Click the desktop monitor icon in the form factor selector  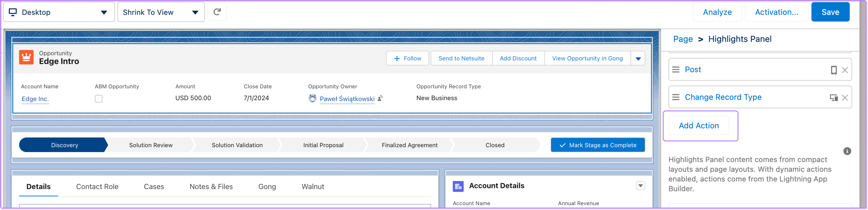13,12
